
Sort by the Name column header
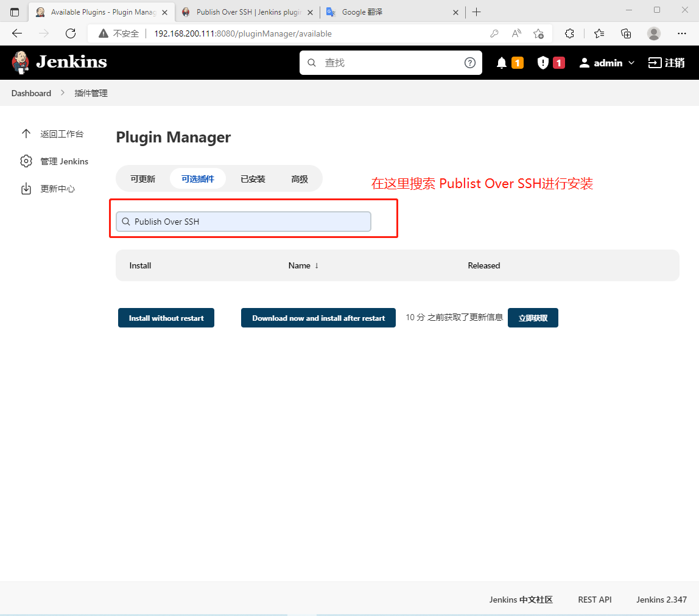tap(303, 265)
